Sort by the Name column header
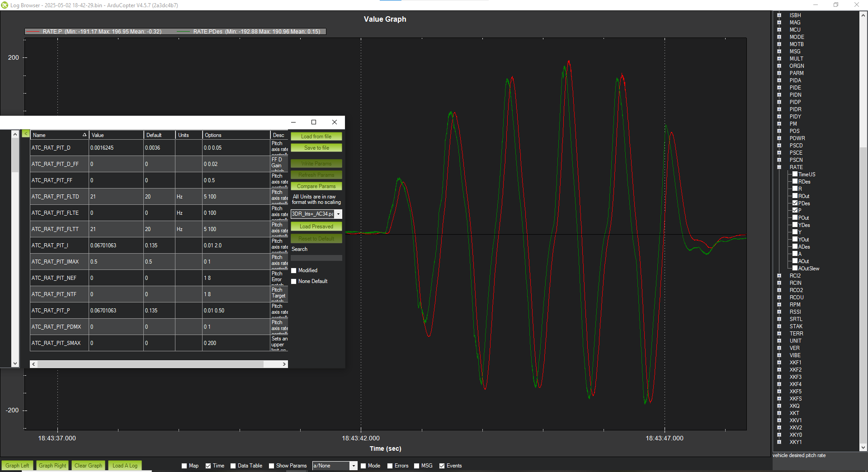This screenshot has height=472, width=868. tap(59, 135)
